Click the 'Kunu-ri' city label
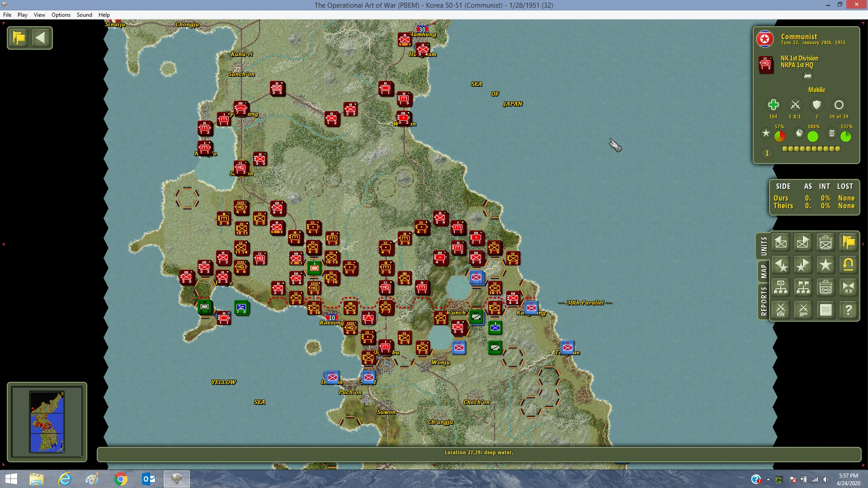Image resolution: width=868 pixels, height=488 pixels. pos(241,54)
